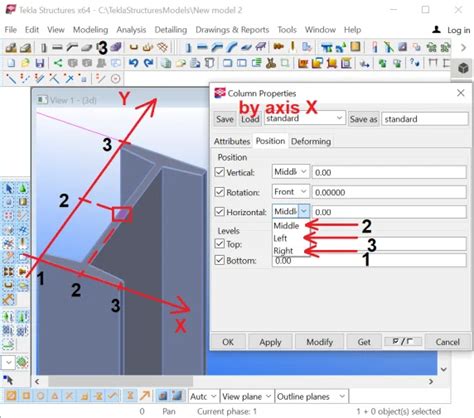Click the Save as name field 'standard'
The width and height of the screenshot is (474, 418).
[425, 119]
